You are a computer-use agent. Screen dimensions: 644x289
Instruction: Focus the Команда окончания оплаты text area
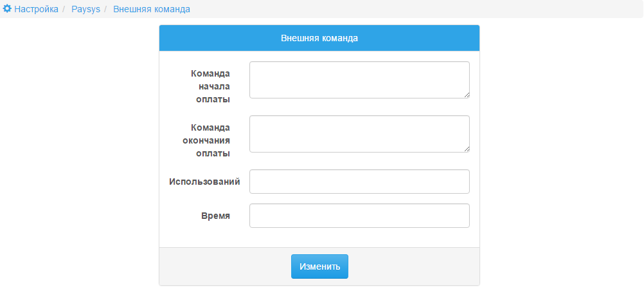359,134
